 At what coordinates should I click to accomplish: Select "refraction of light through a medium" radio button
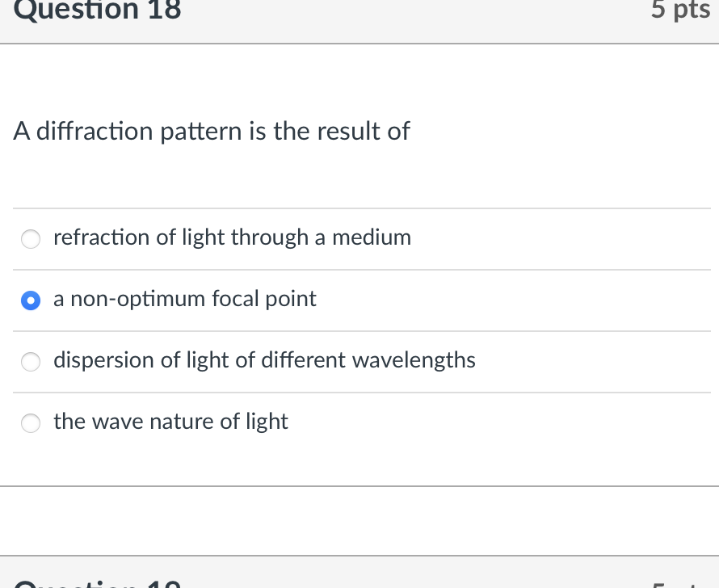[x=31, y=239]
